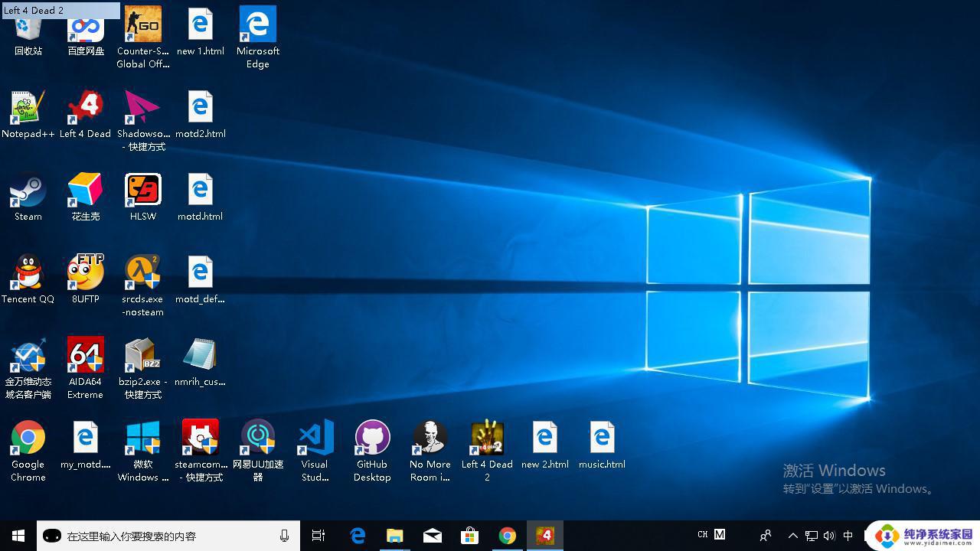
Task: Open the People icon in the tray
Action: tap(765, 536)
